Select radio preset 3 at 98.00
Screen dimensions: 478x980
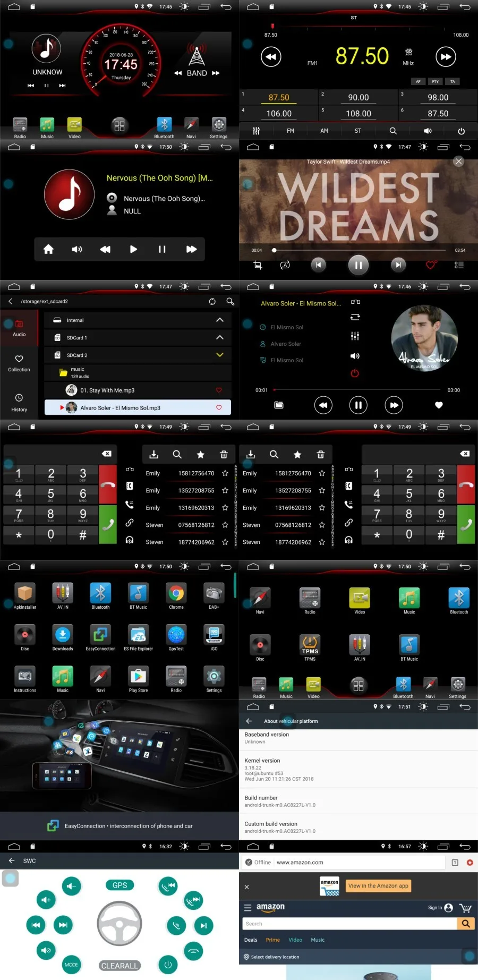point(438,97)
